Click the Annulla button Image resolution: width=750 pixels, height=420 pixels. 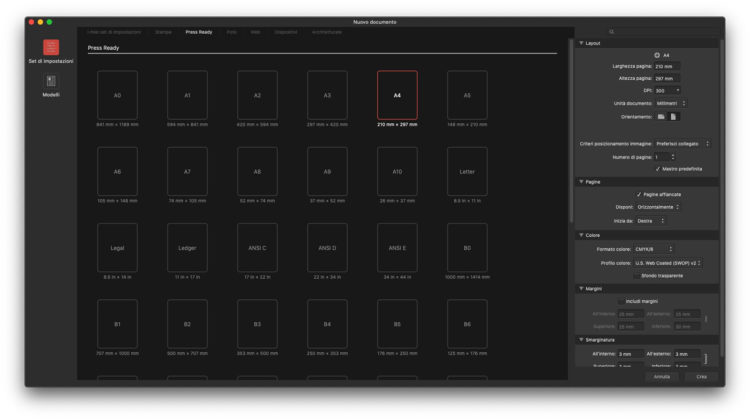(662, 377)
